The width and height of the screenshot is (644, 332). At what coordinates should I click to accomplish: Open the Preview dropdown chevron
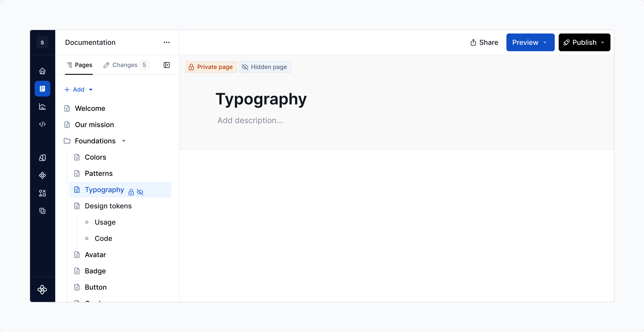pos(545,42)
